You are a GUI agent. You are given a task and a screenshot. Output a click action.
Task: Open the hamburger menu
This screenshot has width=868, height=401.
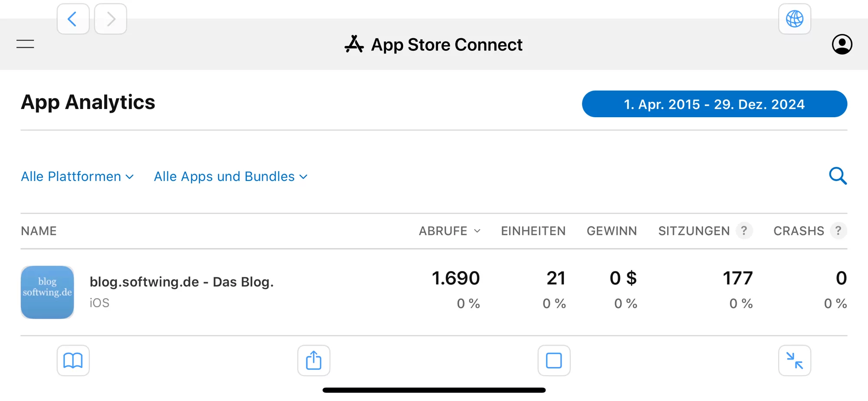25,44
